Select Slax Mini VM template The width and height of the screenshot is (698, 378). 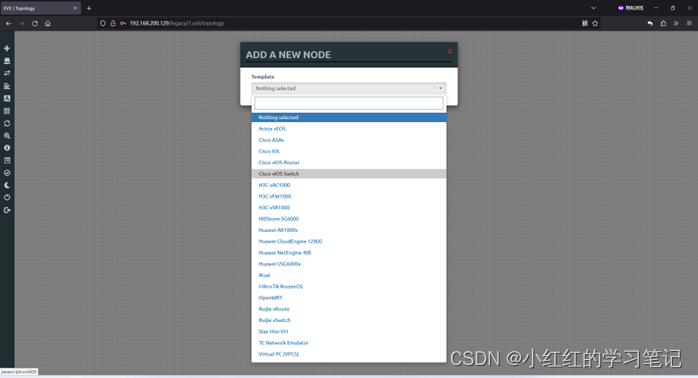pyautogui.click(x=349, y=332)
